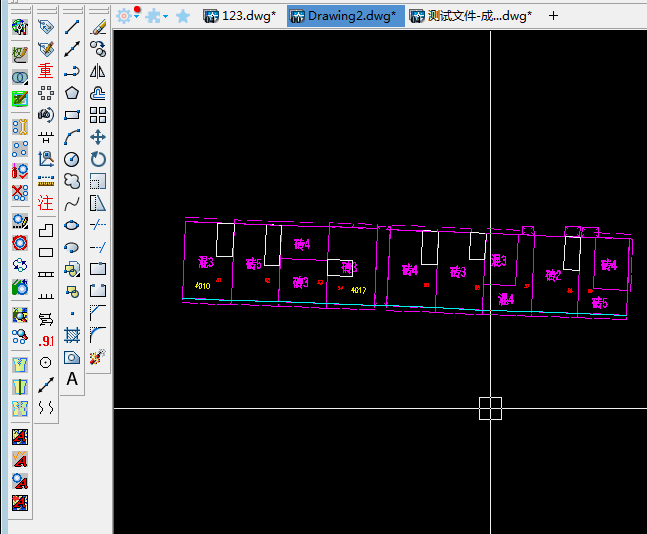The image size is (647, 534).
Task: Choose the Copy objects tool
Action: coord(98,49)
